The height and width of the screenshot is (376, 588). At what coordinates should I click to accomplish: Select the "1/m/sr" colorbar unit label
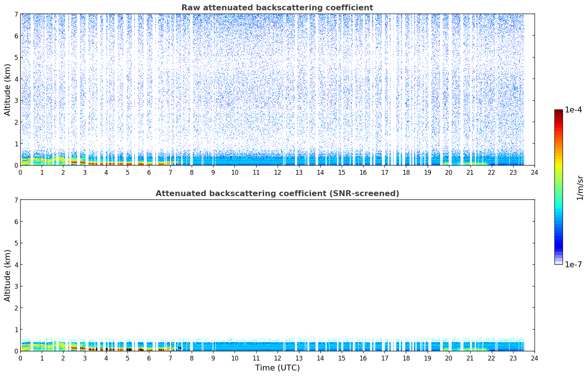coord(580,188)
